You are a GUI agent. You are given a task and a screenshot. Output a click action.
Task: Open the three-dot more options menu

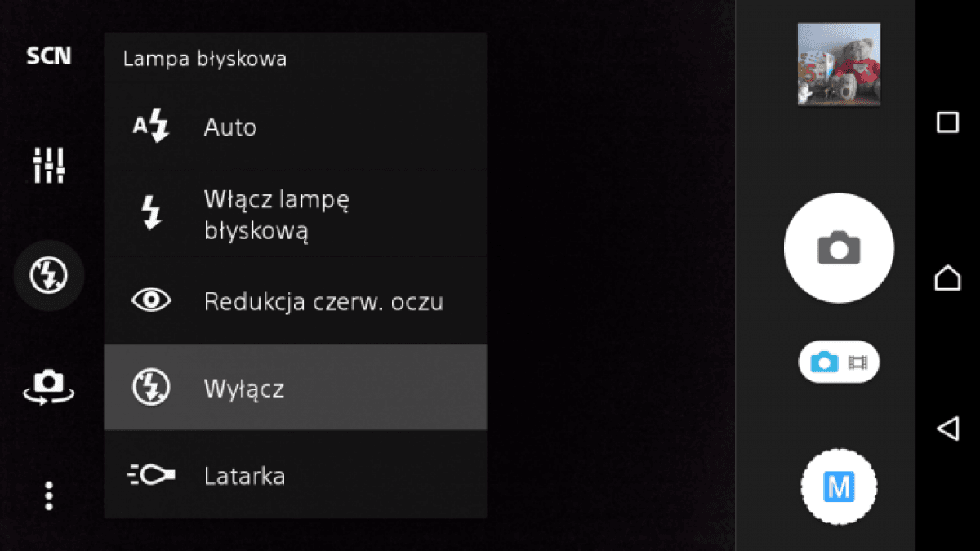tap(48, 495)
